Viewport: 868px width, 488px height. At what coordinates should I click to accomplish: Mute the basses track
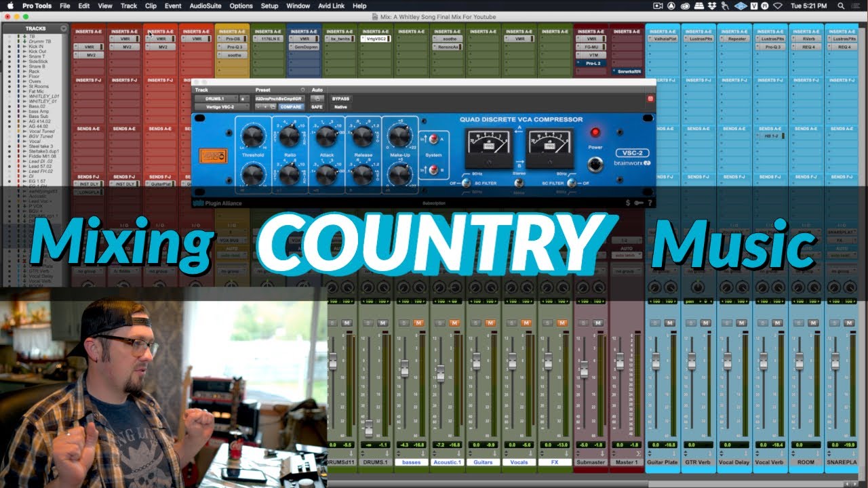click(418, 323)
